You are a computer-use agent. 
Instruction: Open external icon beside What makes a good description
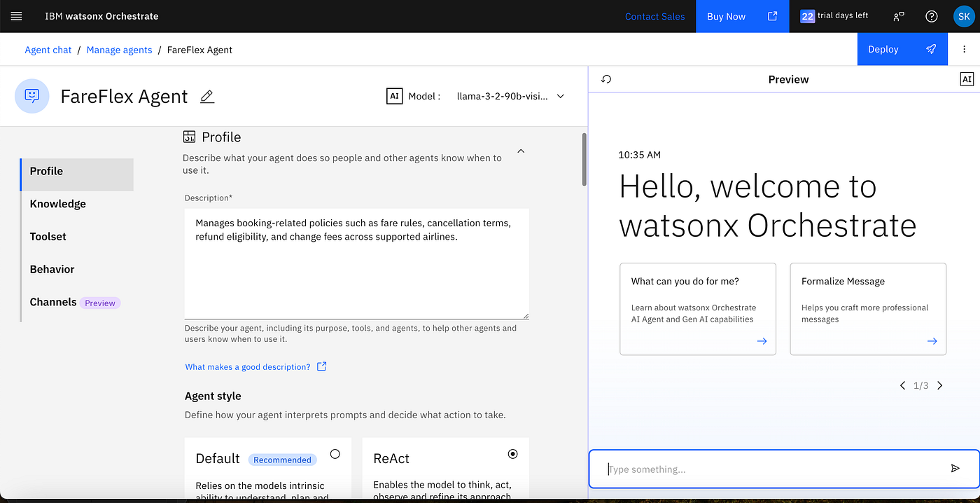click(x=322, y=366)
